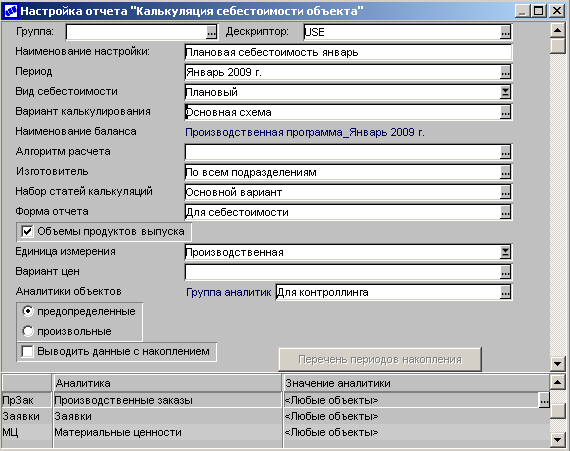Click the МЦ row code cell
570x451 pixels.
click(27, 432)
